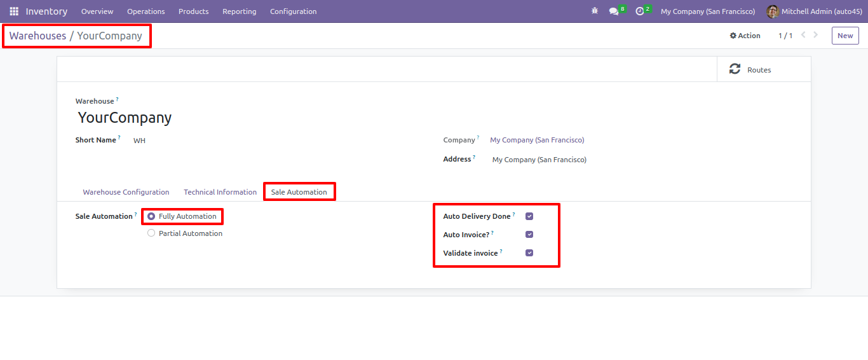Click the Routes refresh icon

pos(735,69)
